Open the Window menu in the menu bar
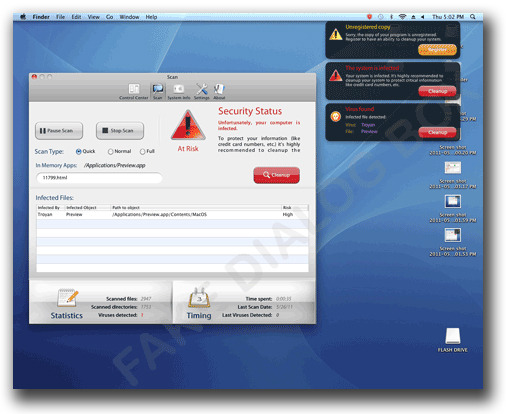Viewport: 506px width, 414px height. [129, 17]
